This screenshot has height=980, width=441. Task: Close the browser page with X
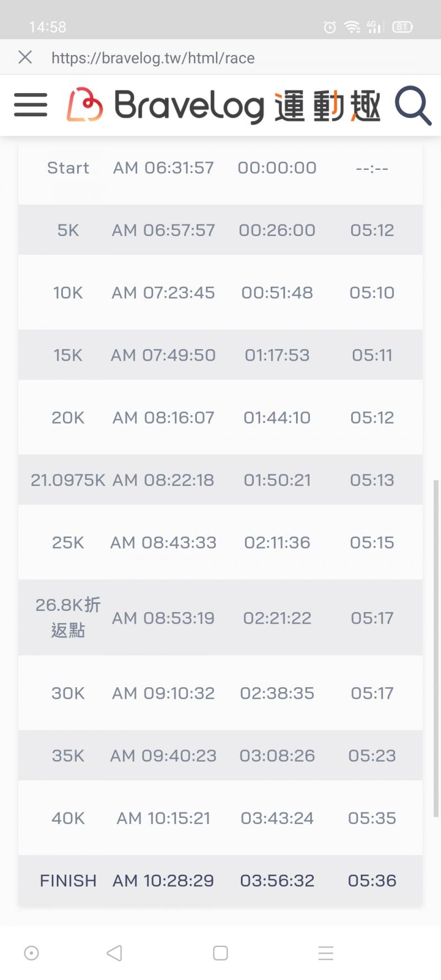25,57
